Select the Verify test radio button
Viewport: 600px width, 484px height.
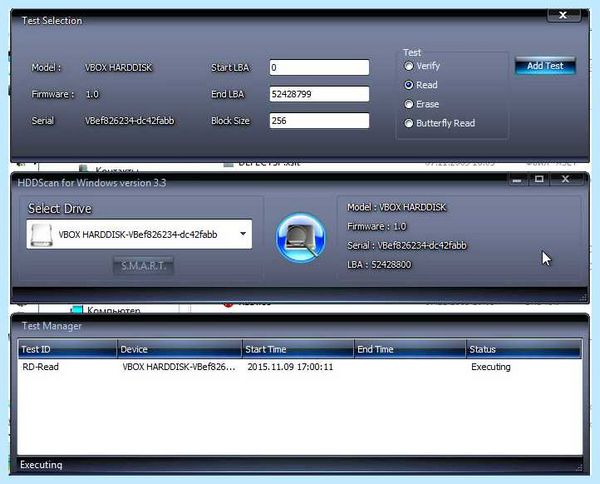(x=409, y=66)
